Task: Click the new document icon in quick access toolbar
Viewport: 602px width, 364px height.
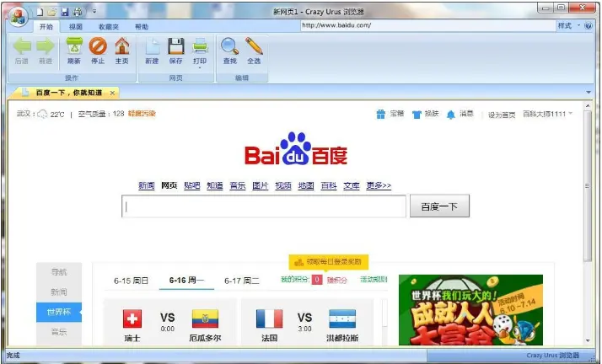Action: click(40, 12)
